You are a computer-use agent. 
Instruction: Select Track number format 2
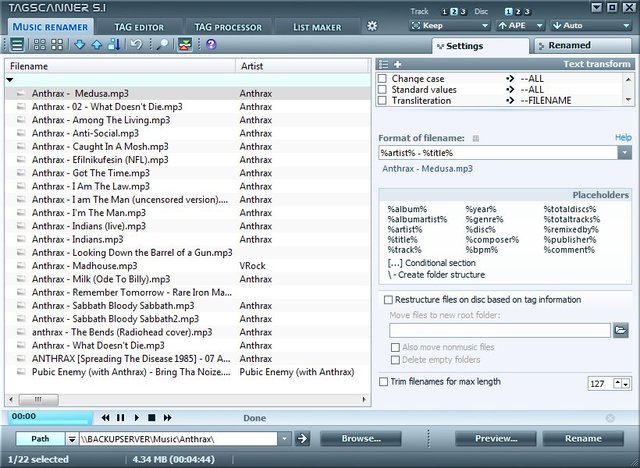point(454,11)
